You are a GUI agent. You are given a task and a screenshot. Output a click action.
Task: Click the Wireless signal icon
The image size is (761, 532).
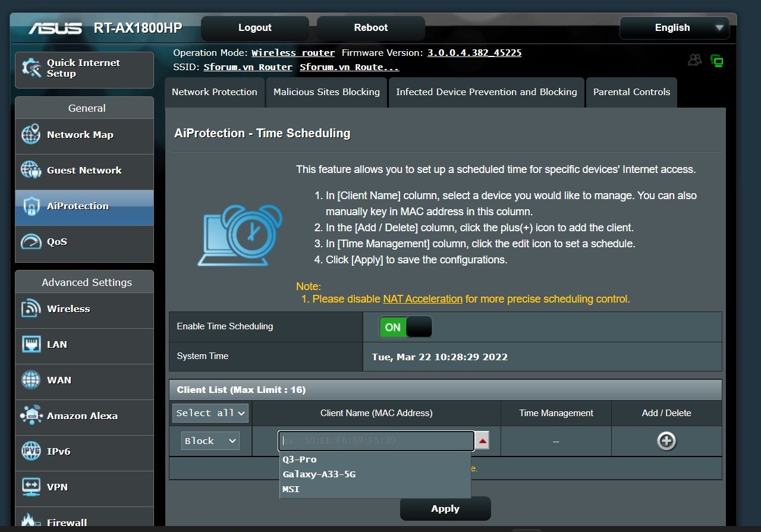31,309
